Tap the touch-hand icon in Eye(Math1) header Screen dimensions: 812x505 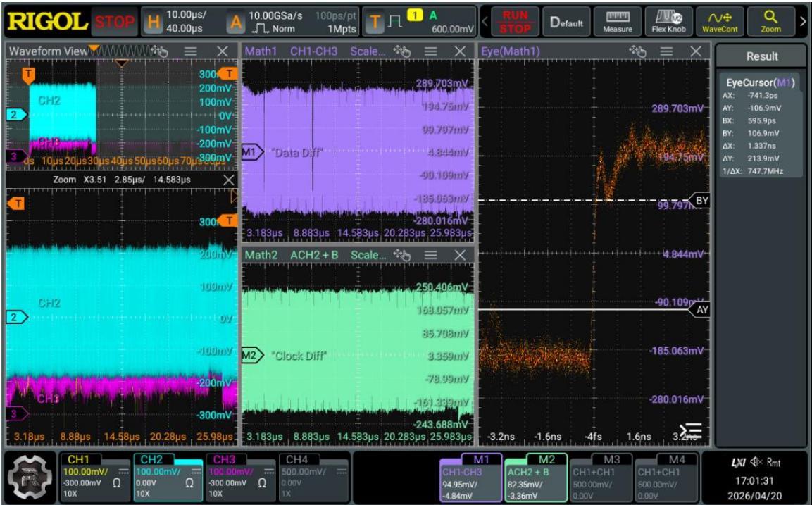(x=637, y=51)
